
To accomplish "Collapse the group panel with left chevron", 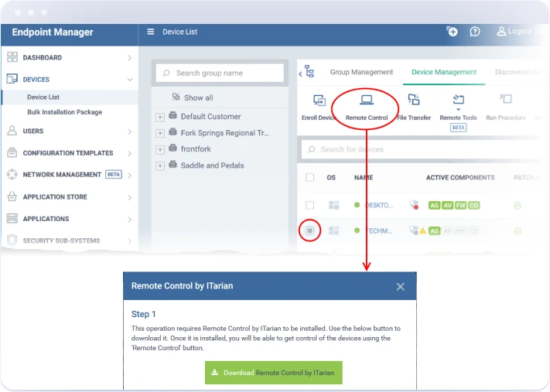I will point(300,73).
